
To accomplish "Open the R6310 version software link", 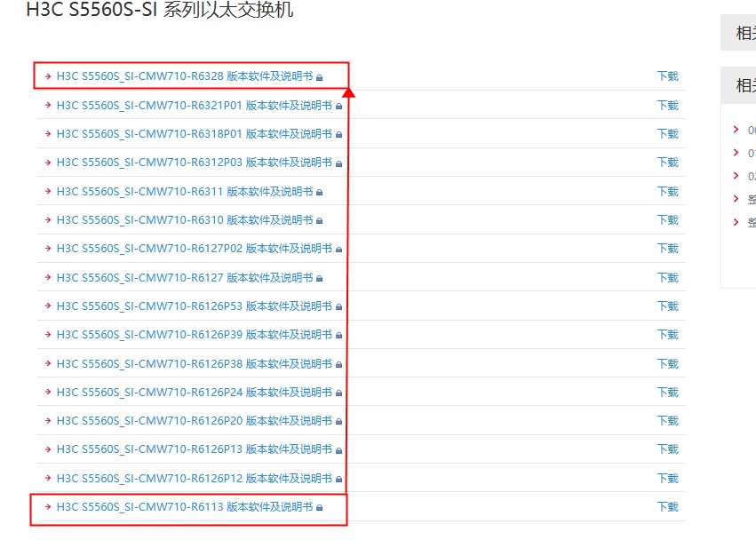I will click(x=185, y=220).
